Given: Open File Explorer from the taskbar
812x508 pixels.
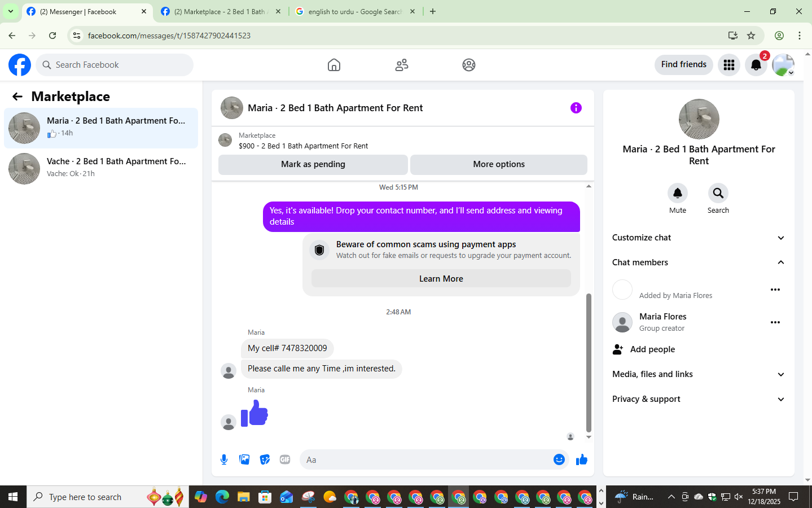Looking at the screenshot, I should [x=243, y=497].
